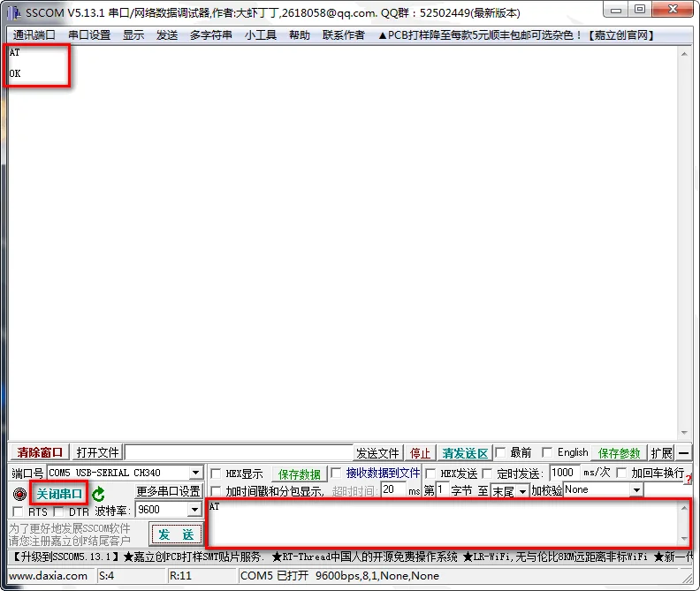Click the 发送 send button

[x=177, y=534]
